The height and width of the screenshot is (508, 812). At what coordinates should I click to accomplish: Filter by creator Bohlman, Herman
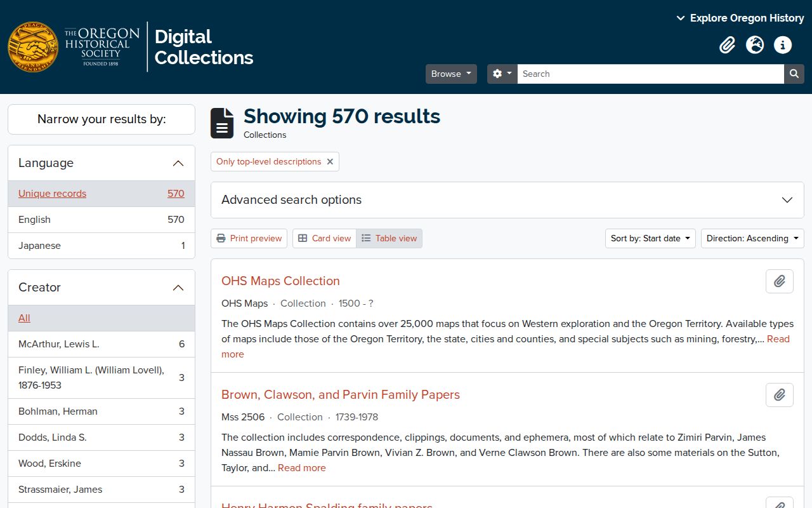[101, 411]
